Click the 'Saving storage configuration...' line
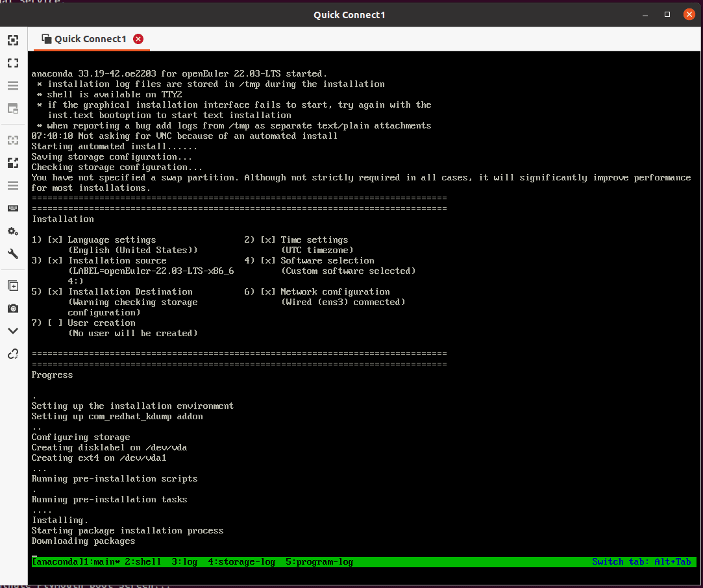 112,157
